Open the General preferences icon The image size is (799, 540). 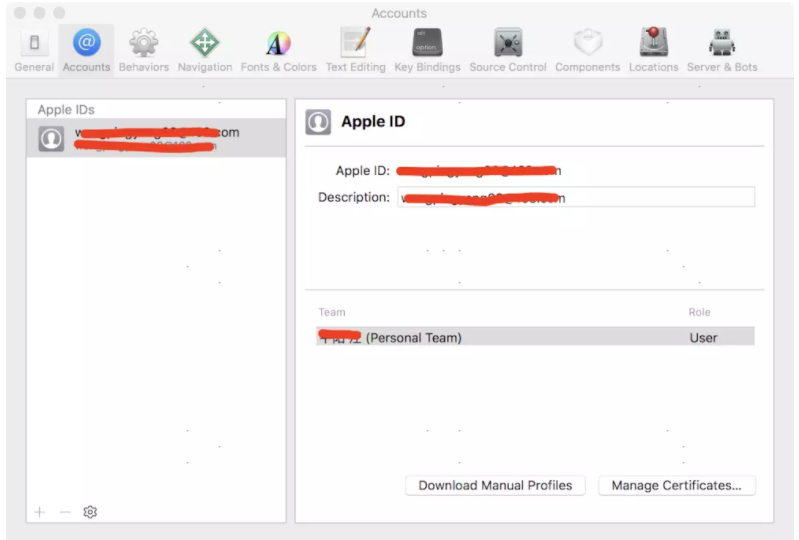click(34, 50)
